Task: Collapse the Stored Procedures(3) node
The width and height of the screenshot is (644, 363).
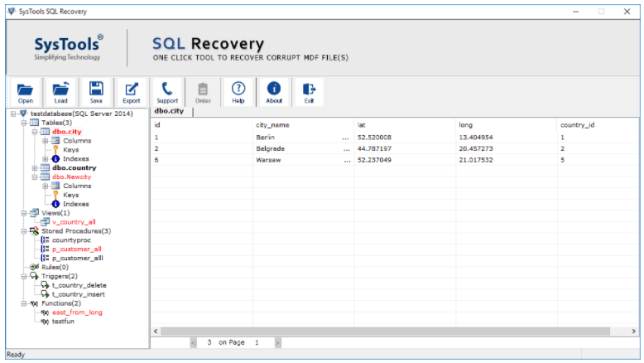Action: [24, 231]
